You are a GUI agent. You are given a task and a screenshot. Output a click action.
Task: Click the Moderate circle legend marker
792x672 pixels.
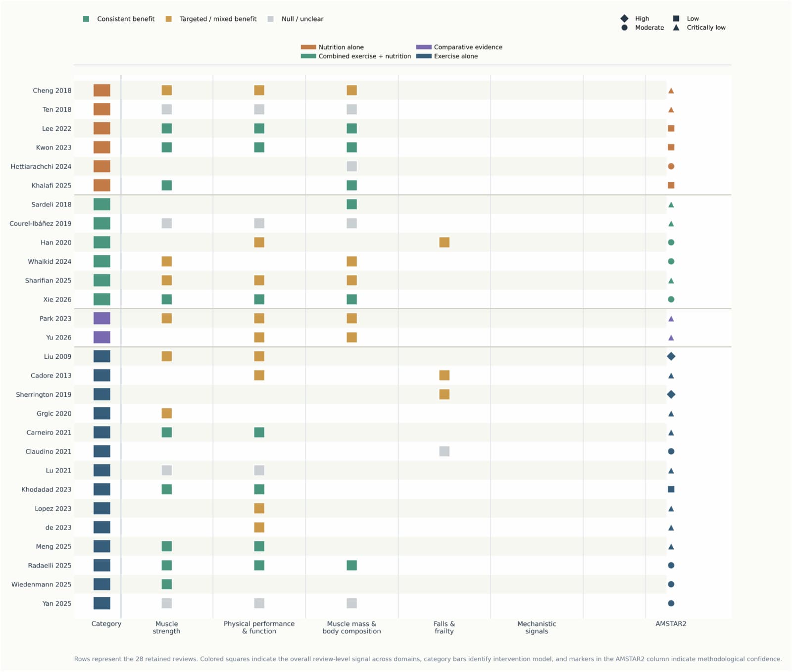[x=625, y=28]
